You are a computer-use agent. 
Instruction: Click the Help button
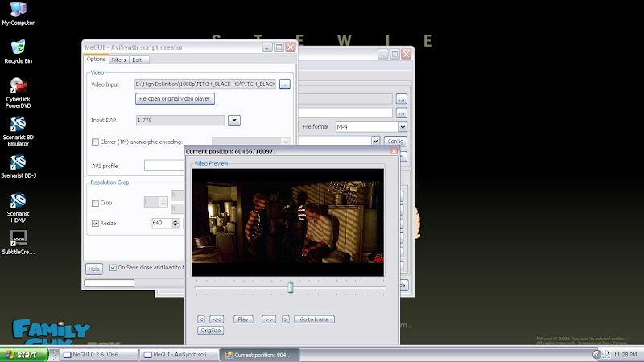click(x=93, y=269)
